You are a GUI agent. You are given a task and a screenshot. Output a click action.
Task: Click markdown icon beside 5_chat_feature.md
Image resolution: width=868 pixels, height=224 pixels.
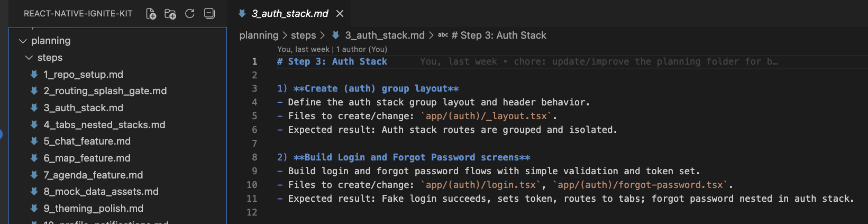[34, 141]
